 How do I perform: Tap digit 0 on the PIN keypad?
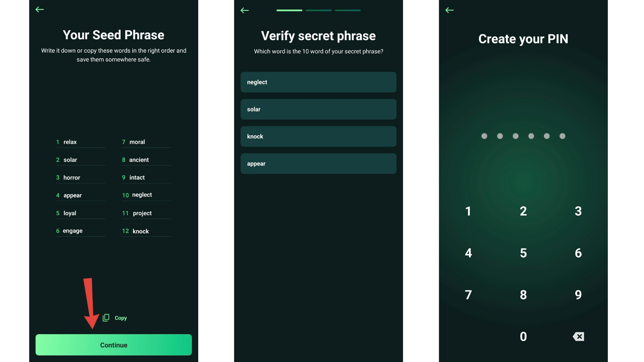(x=523, y=337)
